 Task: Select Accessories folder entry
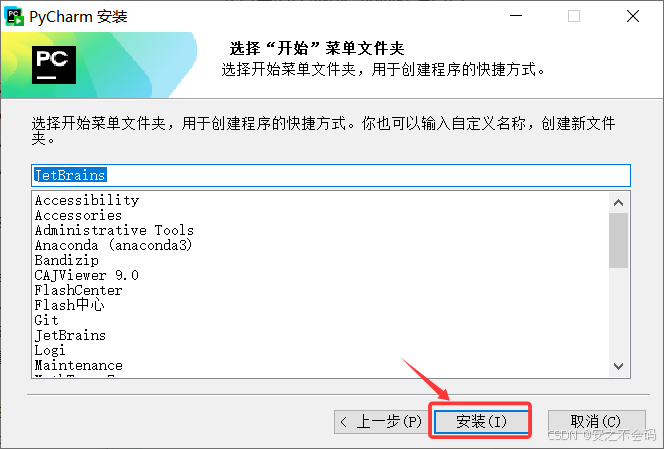(x=78, y=215)
